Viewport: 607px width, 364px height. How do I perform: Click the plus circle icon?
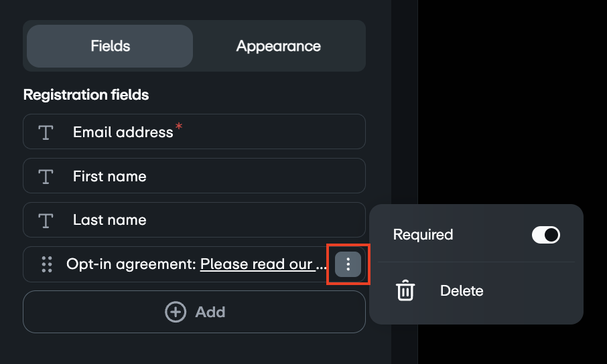tap(176, 312)
